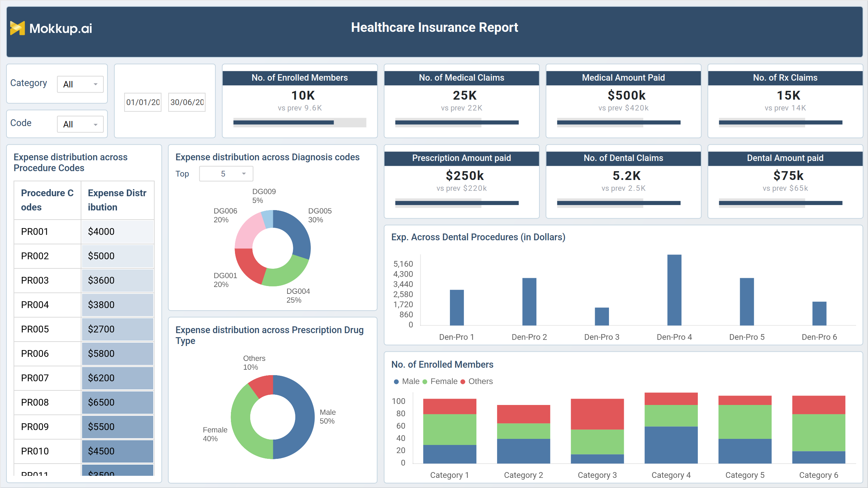Click the Den-Pro 6 bar

coord(820,313)
